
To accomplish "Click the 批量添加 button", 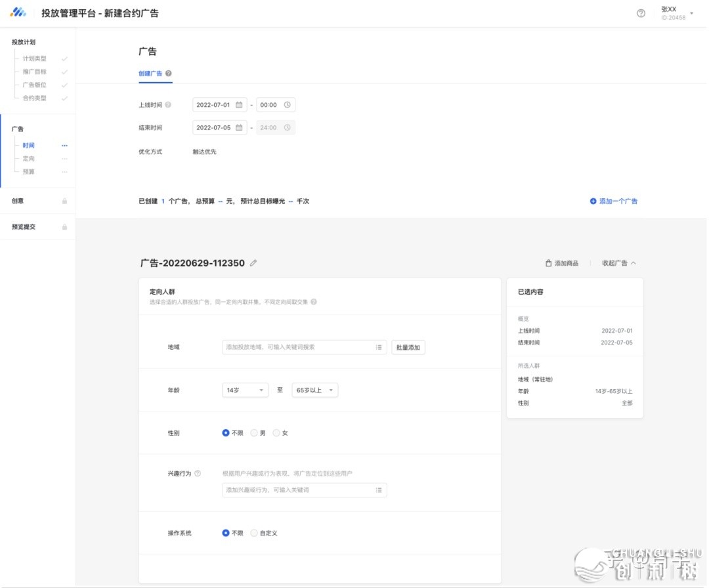I will pyautogui.click(x=408, y=347).
